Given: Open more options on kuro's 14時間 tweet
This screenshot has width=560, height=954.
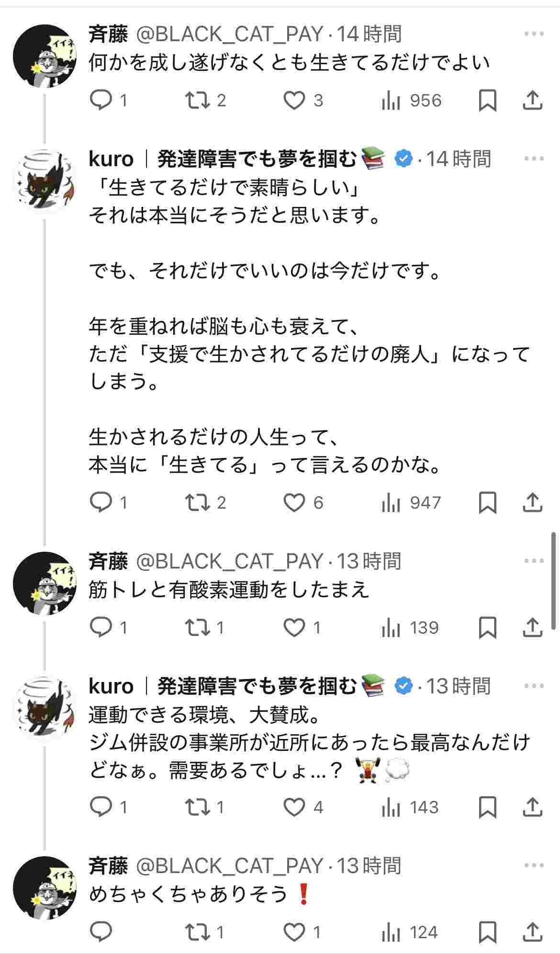Looking at the screenshot, I should pyautogui.click(x=534, y=159).
